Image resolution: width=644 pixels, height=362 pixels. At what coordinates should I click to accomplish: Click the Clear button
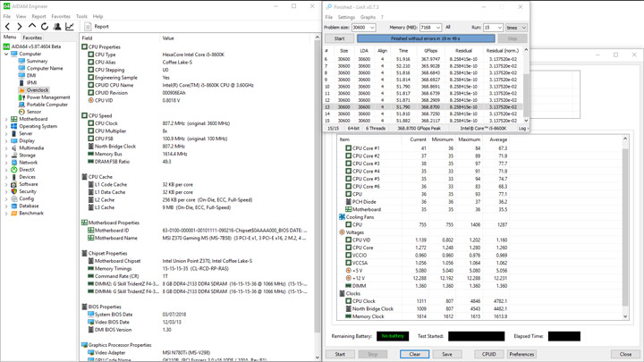click(414, 354)
